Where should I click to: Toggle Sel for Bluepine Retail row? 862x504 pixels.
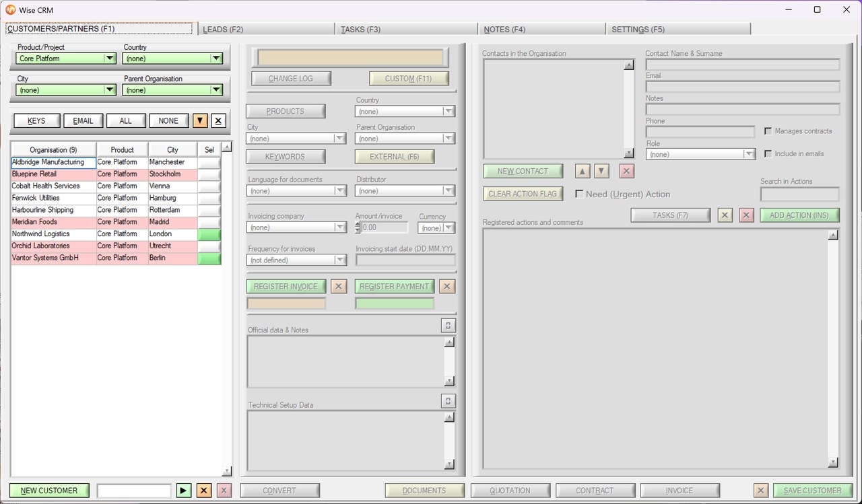click(x=209, y=174)
